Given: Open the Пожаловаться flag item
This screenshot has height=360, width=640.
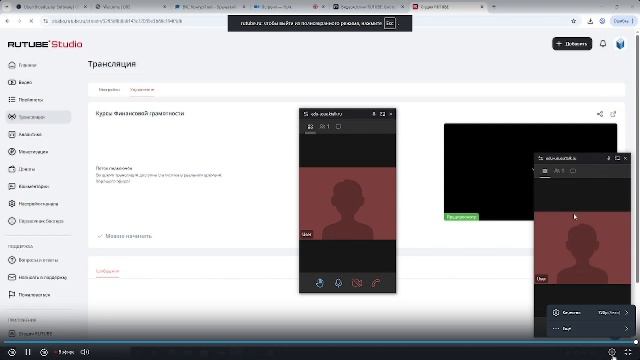Looking at the screenshot, I should click(x=29, y=294).
